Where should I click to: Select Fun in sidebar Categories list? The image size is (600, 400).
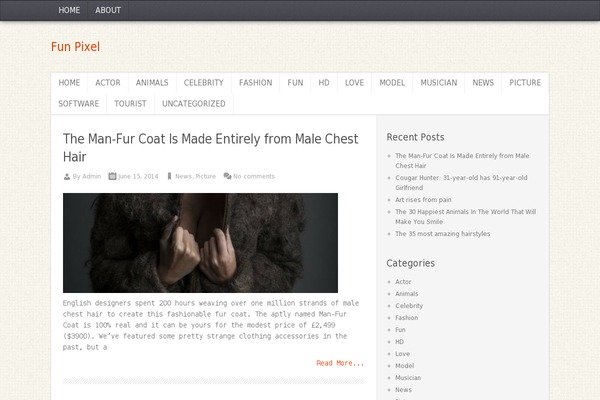pyautogui.click(x=400, y=330)
